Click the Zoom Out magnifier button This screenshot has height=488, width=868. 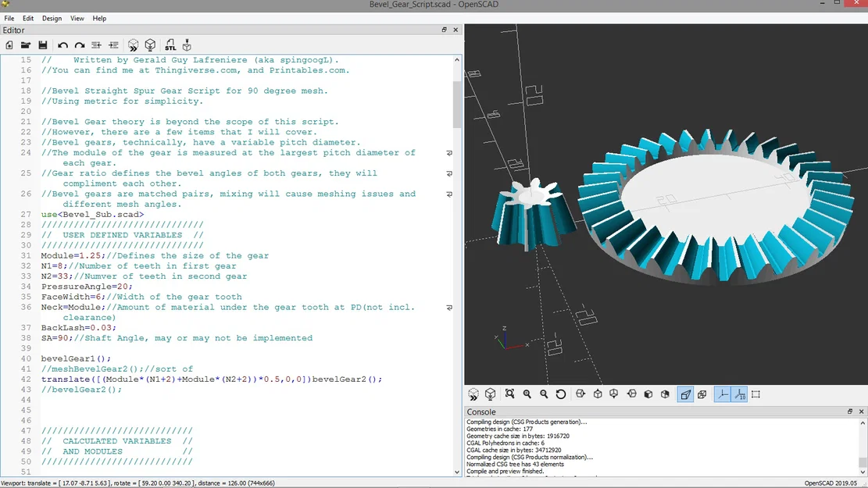pyautogui.click(x=544, y=394)
